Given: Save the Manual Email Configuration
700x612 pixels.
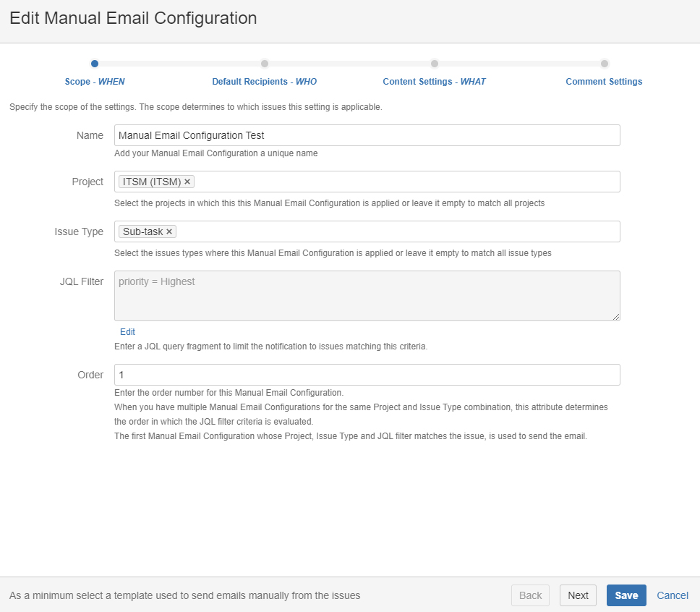Looking at the screenshot, I should click(626, 595).
